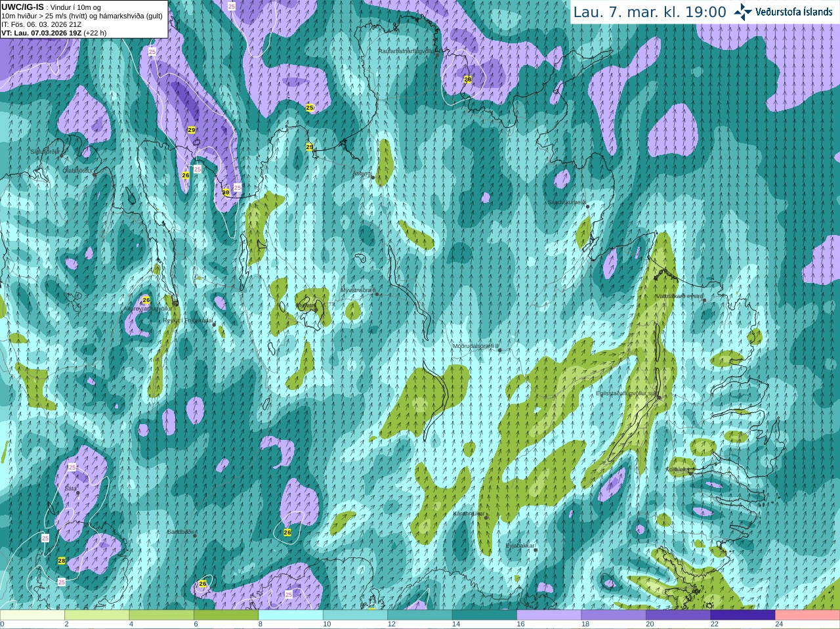The image size is (840, 629).
Task: Select the Ásbyrgi station dot
Action: click(373, 177)
